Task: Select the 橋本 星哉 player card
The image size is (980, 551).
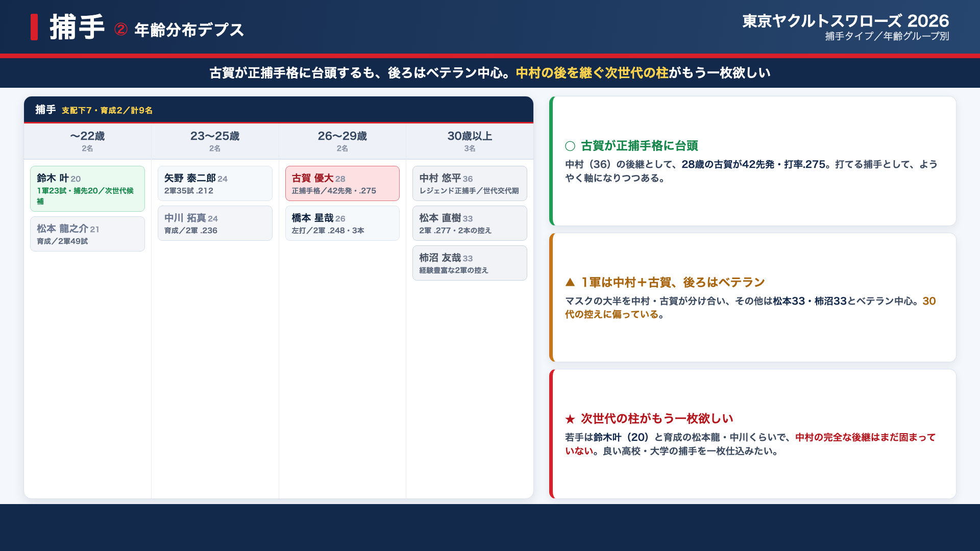Action: (342, 223)
